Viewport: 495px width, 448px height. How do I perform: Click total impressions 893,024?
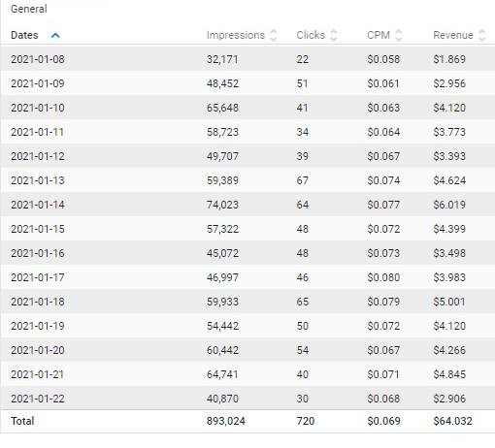[x=226, y=421]
